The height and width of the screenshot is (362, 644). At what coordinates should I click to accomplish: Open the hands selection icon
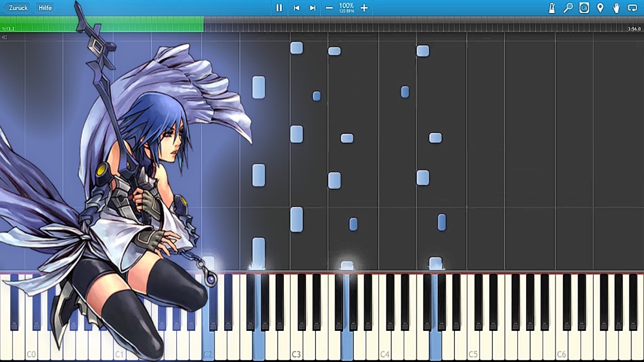(x=616, y=8)
